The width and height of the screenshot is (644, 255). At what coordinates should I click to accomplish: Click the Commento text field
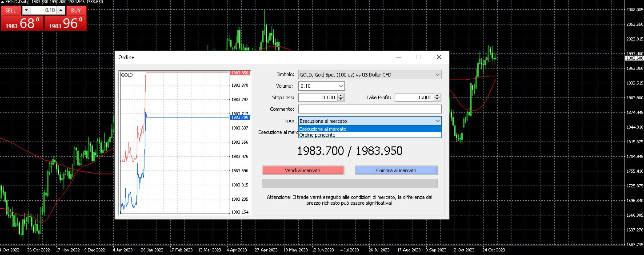coord(370,109)
